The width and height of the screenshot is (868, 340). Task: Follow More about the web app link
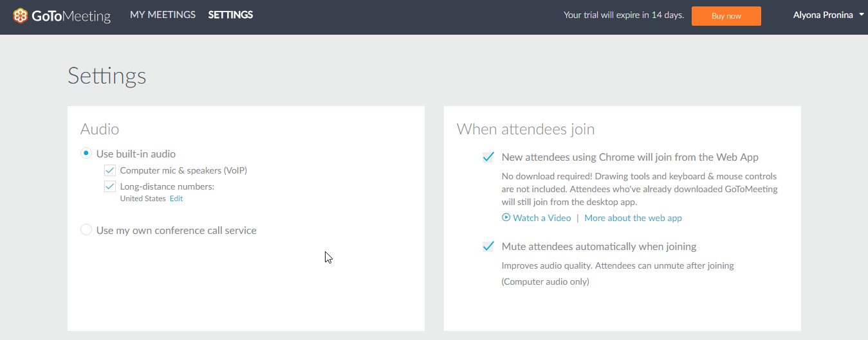click(633, 218)
